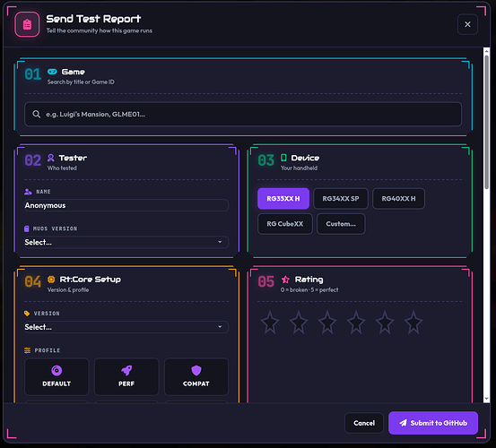Screen dimensions: 496x448
Task: Choose the Custom... device option
Action: point(341,224)
